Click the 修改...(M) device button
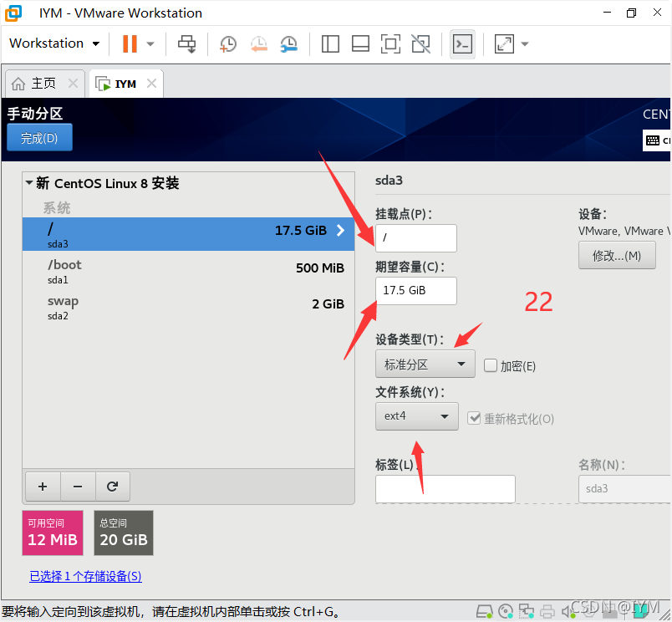This screenshot has width=672, height=622. pyautogui.click(x=617, y=256)
